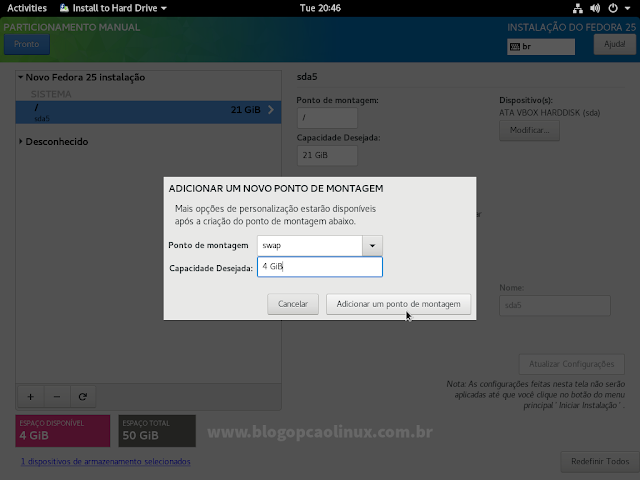Click the Activities corner button
640x480 pixels.
tap(27, 8)
